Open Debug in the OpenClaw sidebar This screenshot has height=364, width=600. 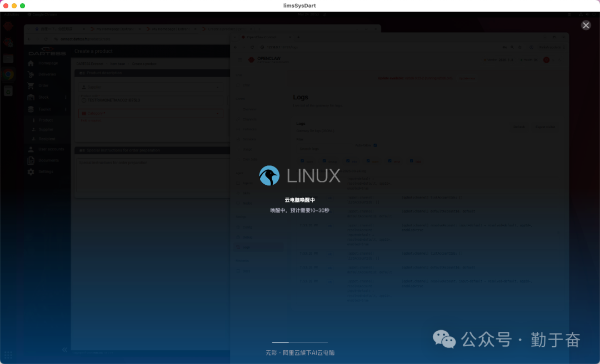pos(247,237)
